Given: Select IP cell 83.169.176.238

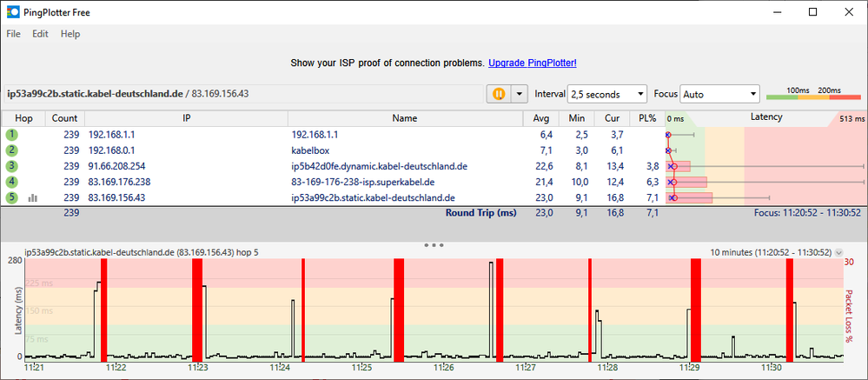Looking at the screenshot, I should pyautogui.click(x=119, y=182).
